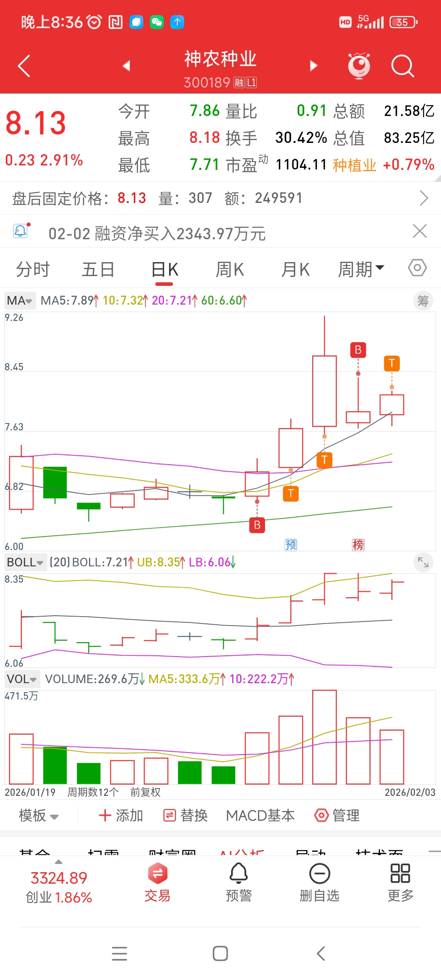Switch to the 月K chart tab
441x980 pixels.
[x=296, y=269]
